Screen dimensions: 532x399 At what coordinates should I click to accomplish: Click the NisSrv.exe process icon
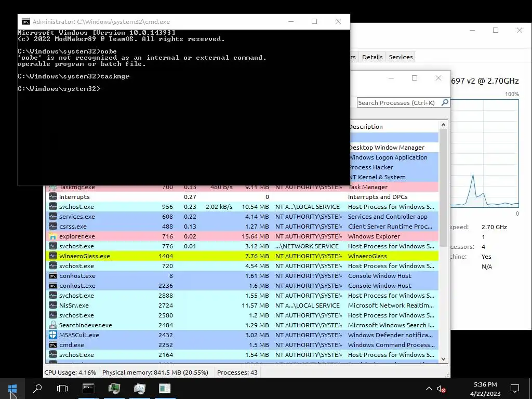(x=52, y=305)
